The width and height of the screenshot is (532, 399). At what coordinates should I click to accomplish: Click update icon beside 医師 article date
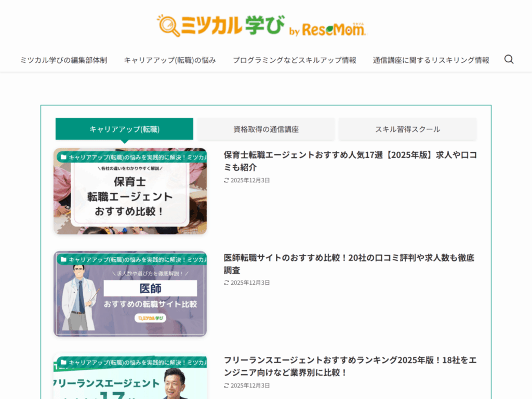[x=227, y=283]
